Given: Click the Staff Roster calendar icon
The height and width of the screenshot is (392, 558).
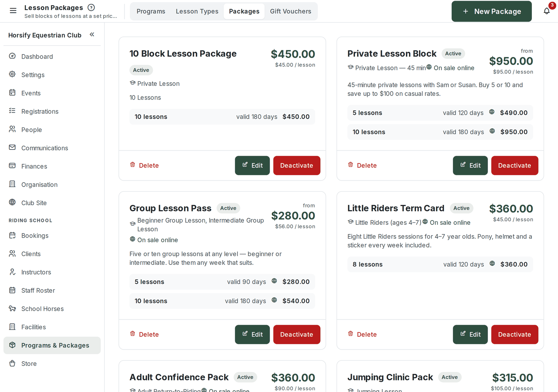Looking at the screenshot, I should (x=12, y=290).
